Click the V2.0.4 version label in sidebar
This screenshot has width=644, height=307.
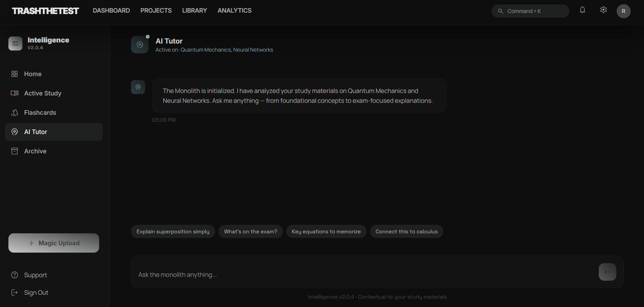[x=35, y=48]
